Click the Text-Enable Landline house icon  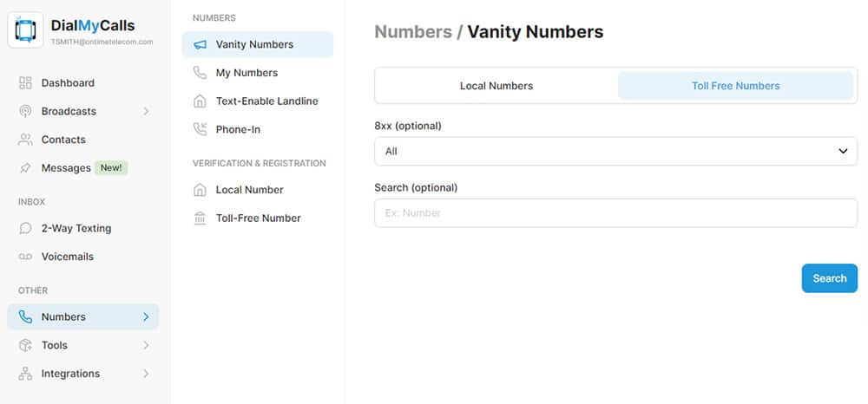(201, 101)
